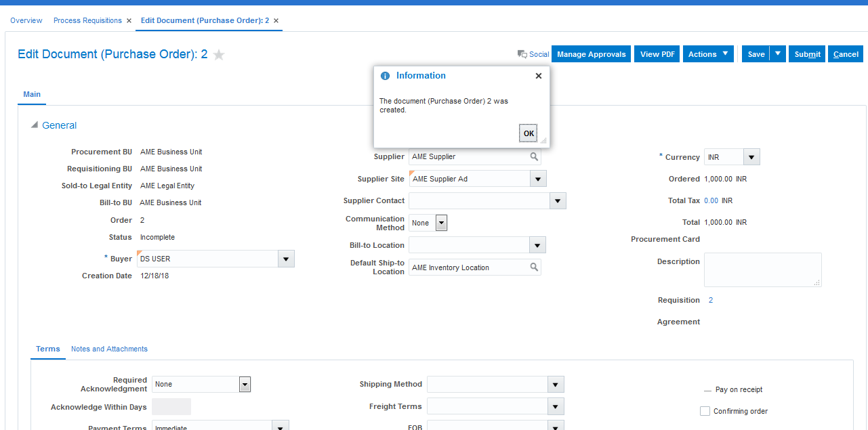This screenshot has height=430, width=868.
Task: Click the Manage Approvals button
Action: tap(592, 54)
